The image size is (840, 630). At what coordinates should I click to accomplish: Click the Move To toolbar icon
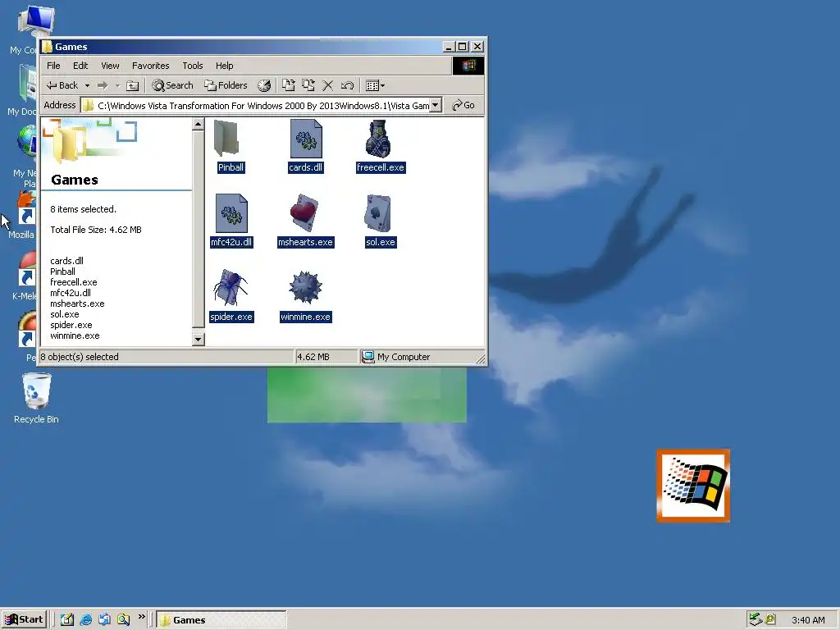coord(288,85)
